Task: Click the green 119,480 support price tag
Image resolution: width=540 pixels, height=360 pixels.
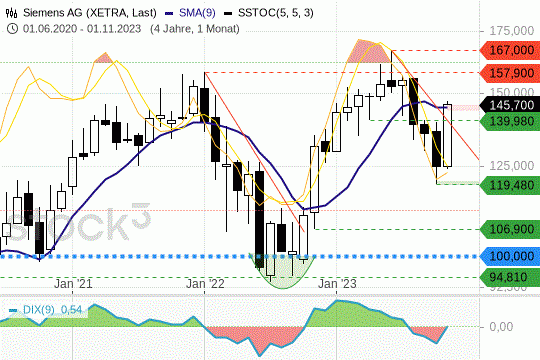Action: [x=510, y=185]
